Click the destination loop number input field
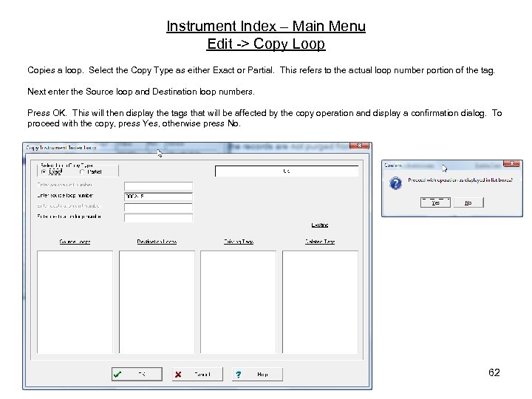This screenshot has height=399, width=532. coord(158,217)
